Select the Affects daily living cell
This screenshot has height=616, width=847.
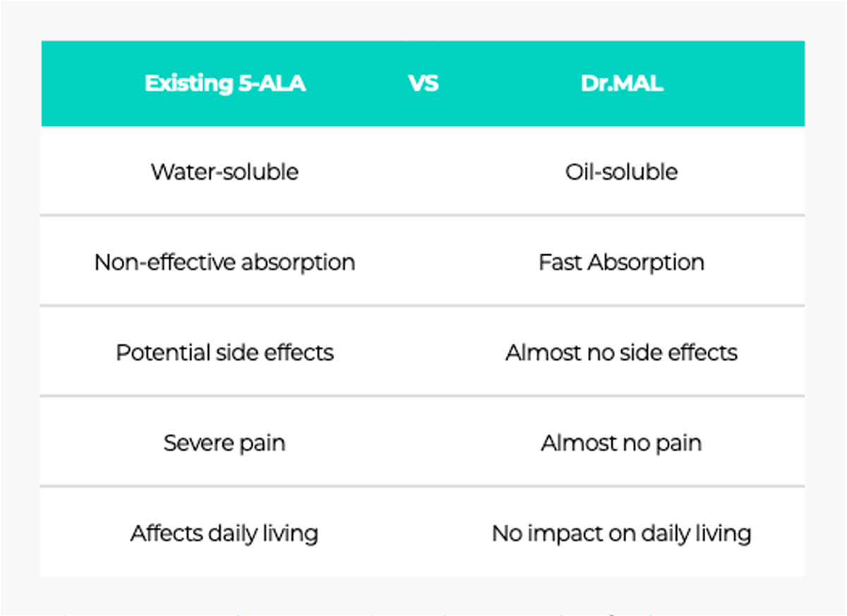tap(224, 533)
